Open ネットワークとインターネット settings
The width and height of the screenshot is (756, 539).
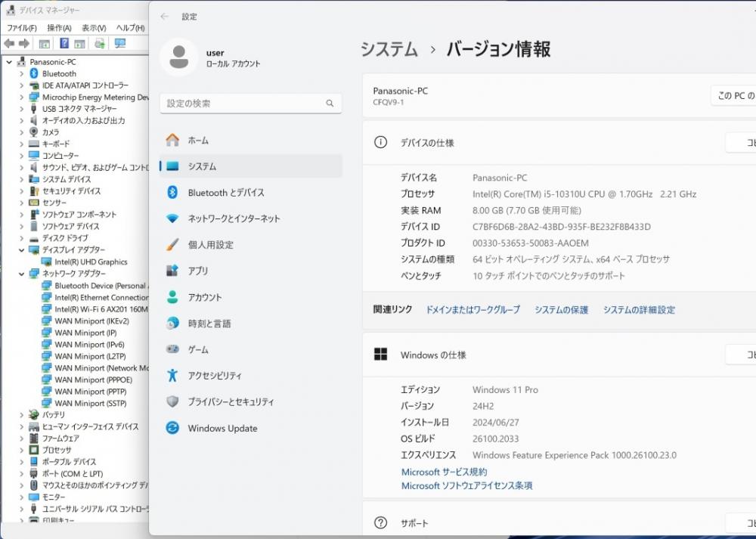click(234, 218)
